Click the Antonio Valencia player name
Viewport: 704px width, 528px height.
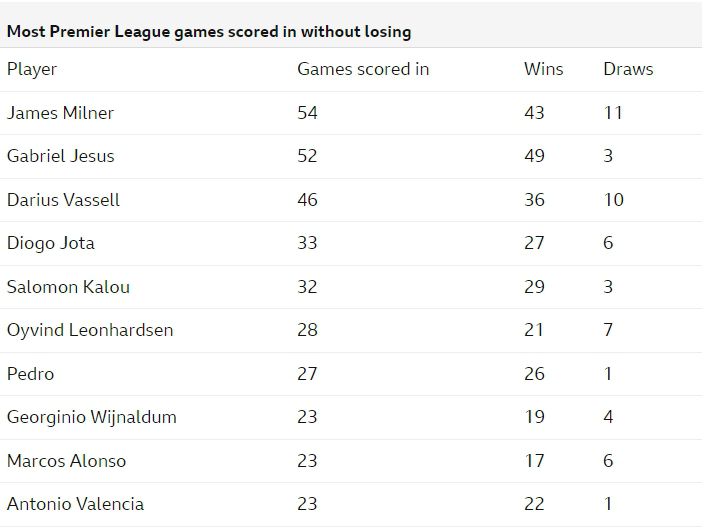coord(75,504)
